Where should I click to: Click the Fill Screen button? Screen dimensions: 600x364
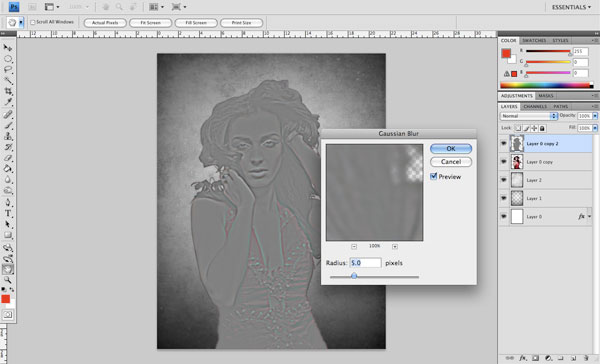coord(196,23)
